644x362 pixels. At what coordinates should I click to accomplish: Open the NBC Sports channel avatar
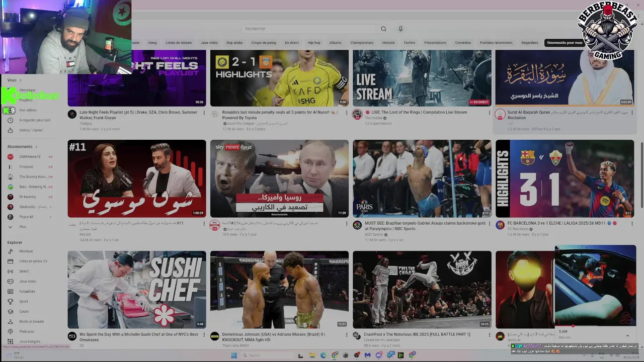[x=357, y=225]
